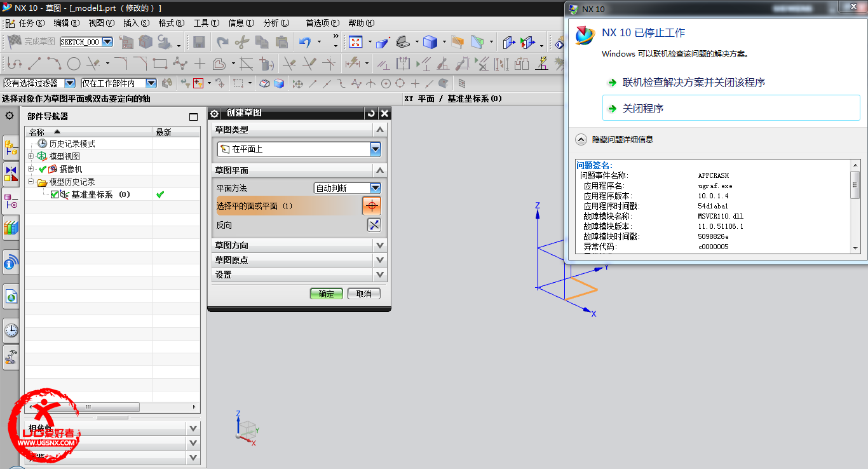Open the Internet Explorer sidebar tab

(x=11, y=296)
